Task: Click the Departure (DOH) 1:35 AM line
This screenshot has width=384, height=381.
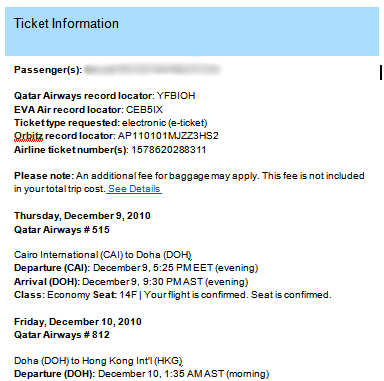Action: click(x=142, y=374)
